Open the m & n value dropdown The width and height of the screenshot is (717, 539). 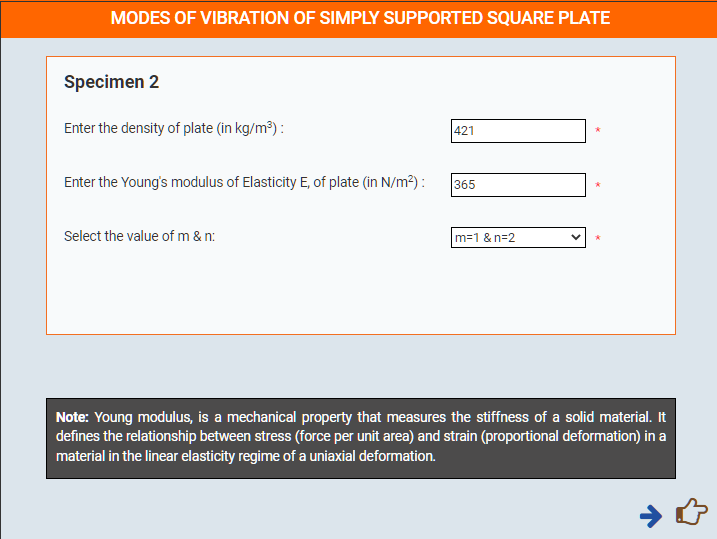coord(518,237)
